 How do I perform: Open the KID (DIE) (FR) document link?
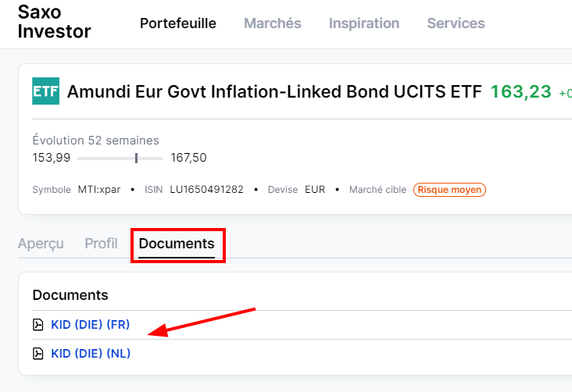91,325
